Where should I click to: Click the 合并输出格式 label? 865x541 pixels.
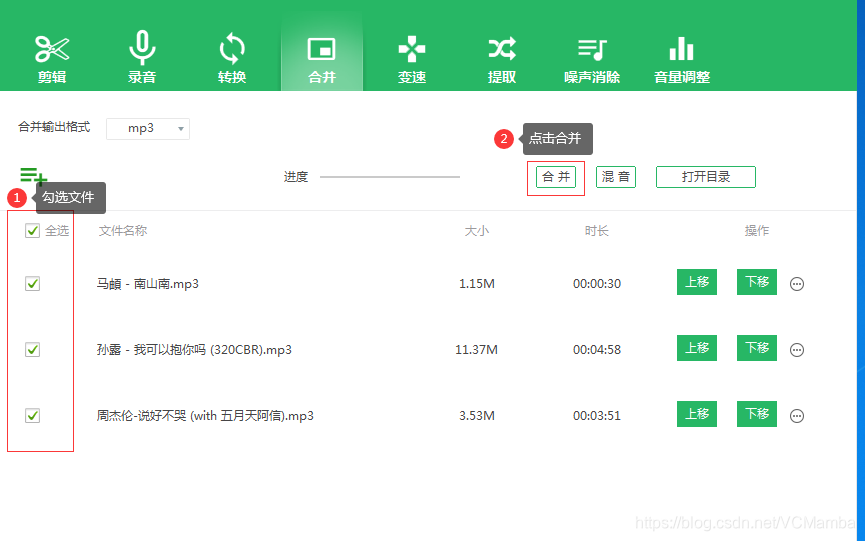(x=54, y=127)
